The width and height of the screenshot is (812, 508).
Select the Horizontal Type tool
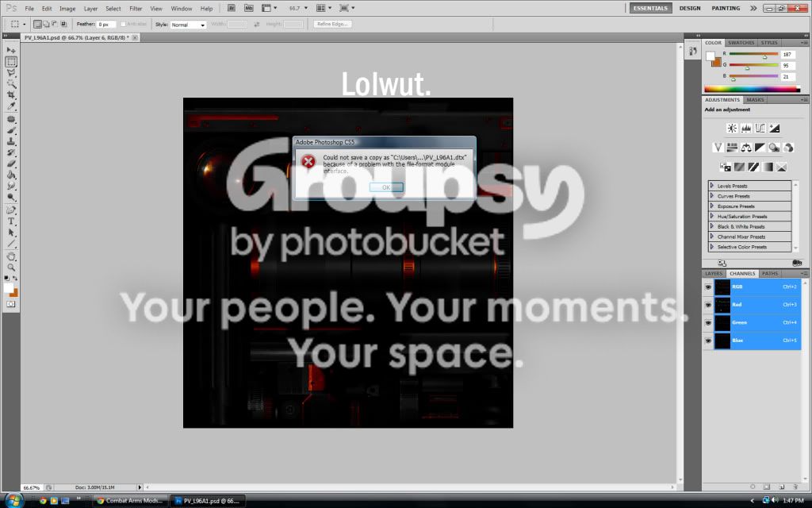[11, 221]
